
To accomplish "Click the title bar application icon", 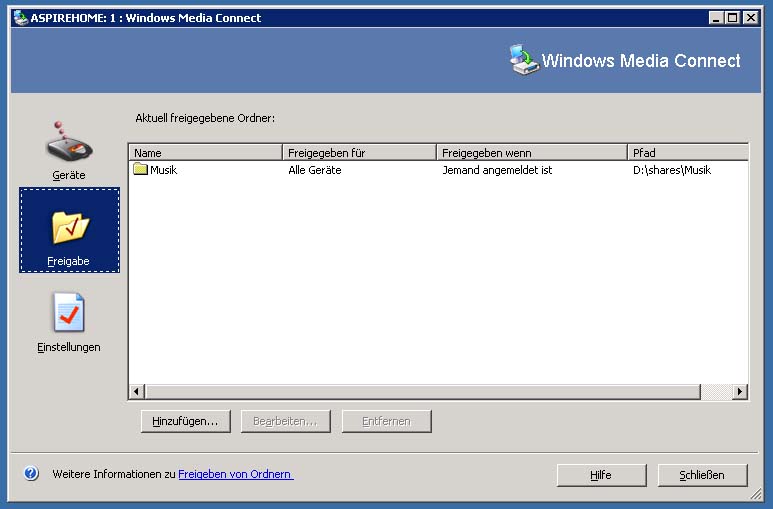I will tap(20, 17).
